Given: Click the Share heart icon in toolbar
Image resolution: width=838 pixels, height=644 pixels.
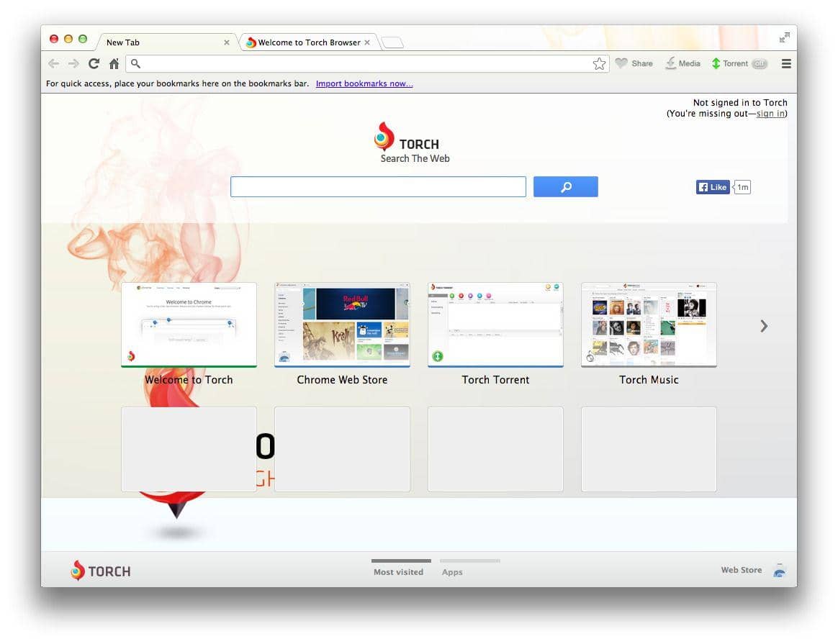Looking at the screenshot, I should point(621,63).
